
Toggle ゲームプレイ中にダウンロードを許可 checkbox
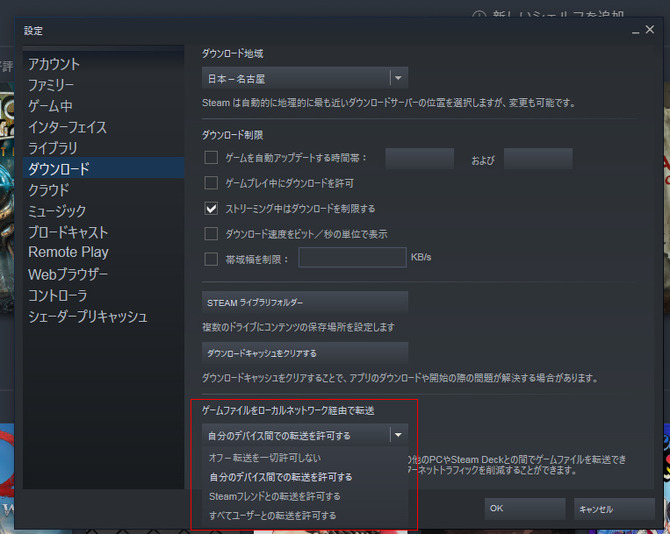(x=211, y=183)
